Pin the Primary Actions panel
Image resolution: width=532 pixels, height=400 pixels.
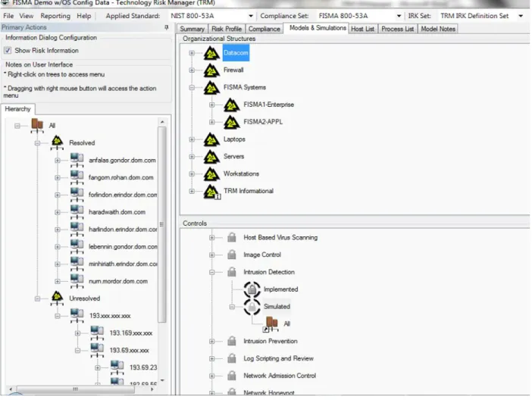[166, 27]
